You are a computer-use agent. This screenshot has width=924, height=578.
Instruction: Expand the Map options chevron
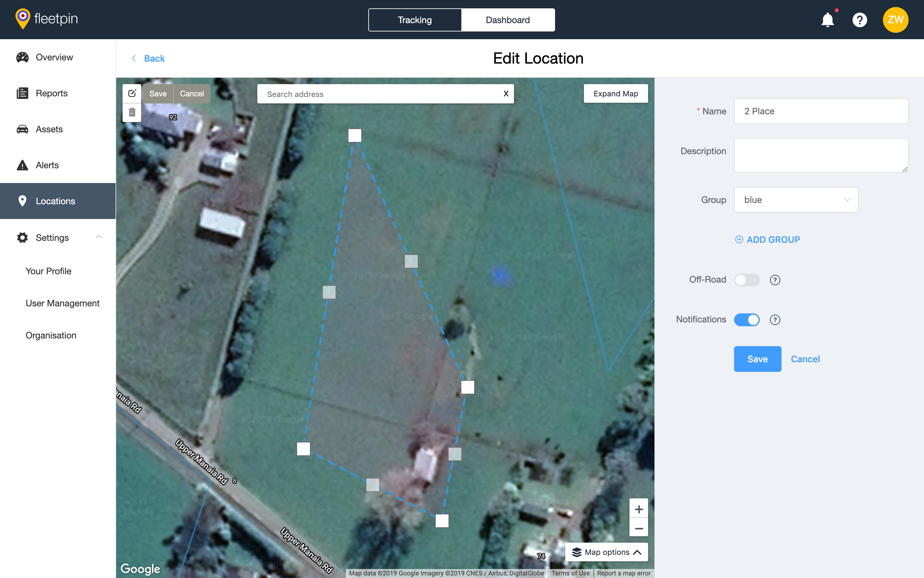[637, 552]
